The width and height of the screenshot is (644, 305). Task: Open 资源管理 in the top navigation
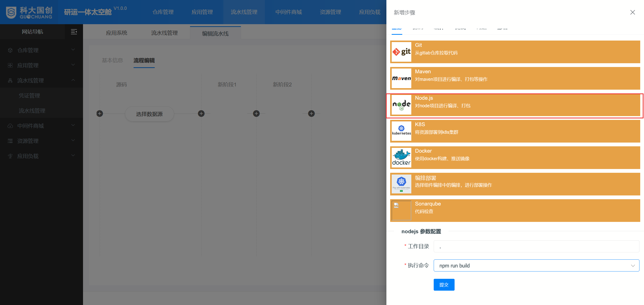pyautogui.click(x=331, y=12)
